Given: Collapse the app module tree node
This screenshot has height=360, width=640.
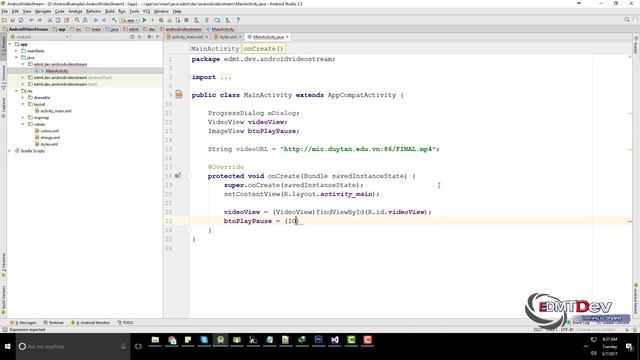Looking at the screenshot, I should (x=10, y=44).
